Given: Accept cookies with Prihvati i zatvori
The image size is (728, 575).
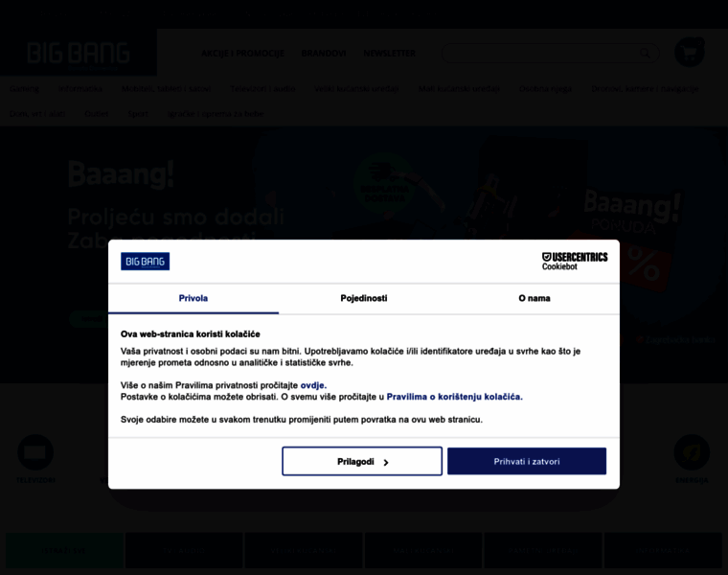Looking at the screenshot, I should pos(527,461).
